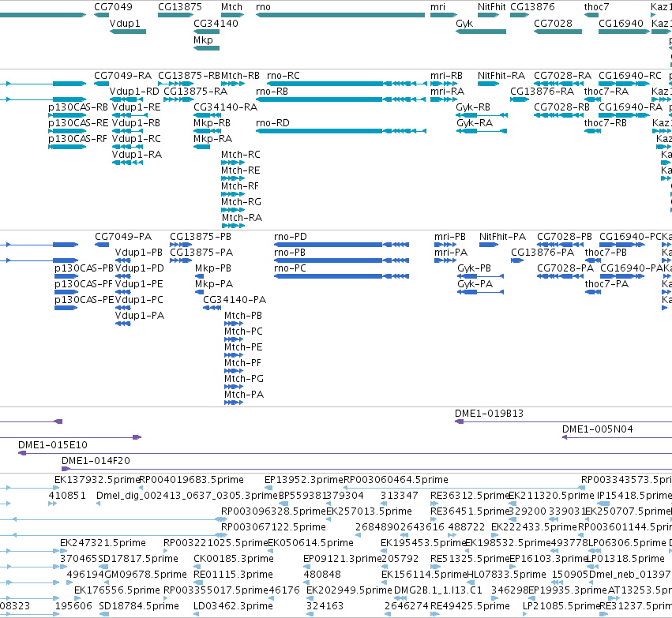Open BAC clone DME1-015E10
Viewport: 672px width, 618px height.
click(53, 445)
